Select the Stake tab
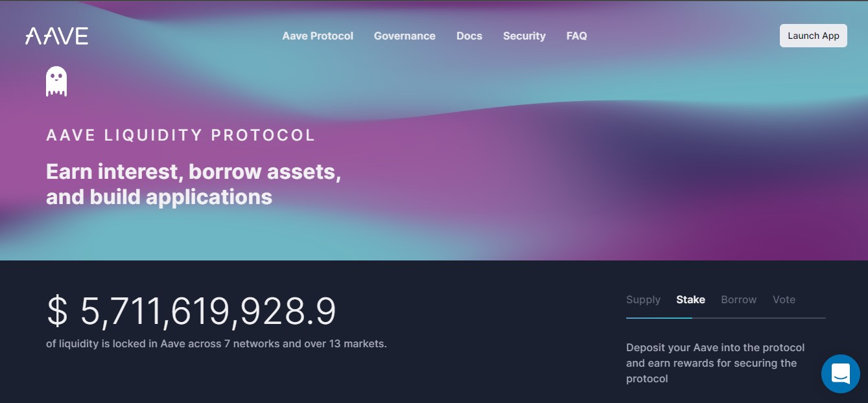The height and width of the screenshot is (403, 868). (690, 299)
